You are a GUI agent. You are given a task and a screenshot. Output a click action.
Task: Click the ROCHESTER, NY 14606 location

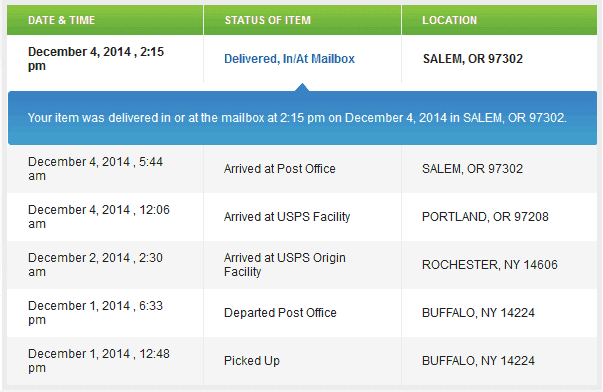(x=490, y=265)
